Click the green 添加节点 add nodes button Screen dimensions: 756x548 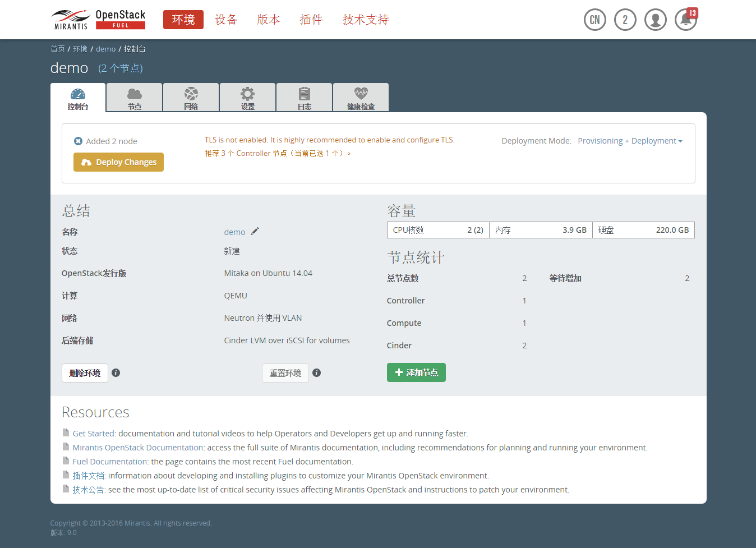pos(416,372)
